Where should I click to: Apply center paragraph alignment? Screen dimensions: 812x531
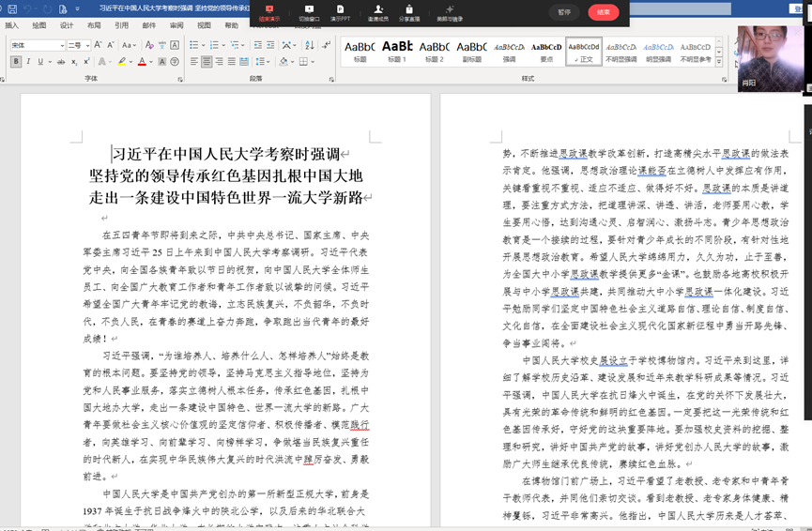click(x=205, y=62)
